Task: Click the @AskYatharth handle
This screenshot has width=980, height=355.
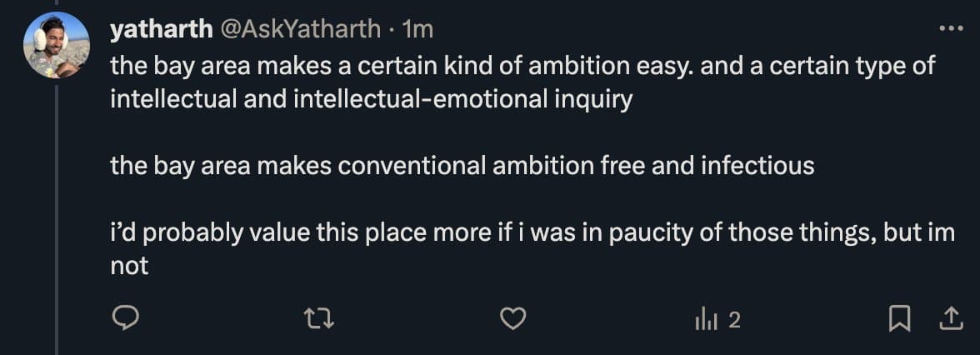Action: pos(301,30)
